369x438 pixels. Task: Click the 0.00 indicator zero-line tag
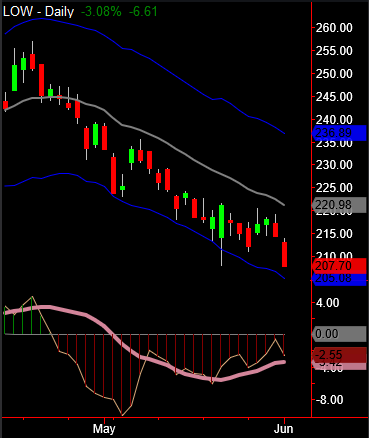pos(339,334)
